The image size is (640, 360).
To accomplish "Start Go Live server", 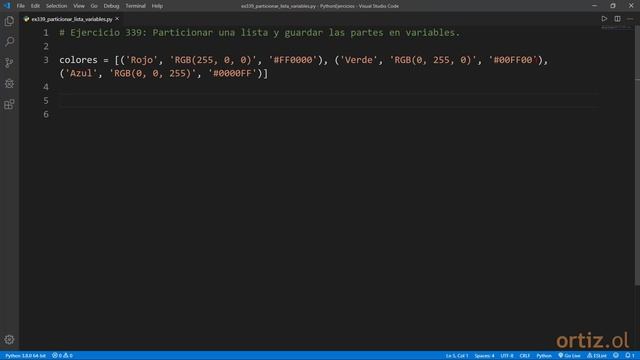I will point(569,356).
